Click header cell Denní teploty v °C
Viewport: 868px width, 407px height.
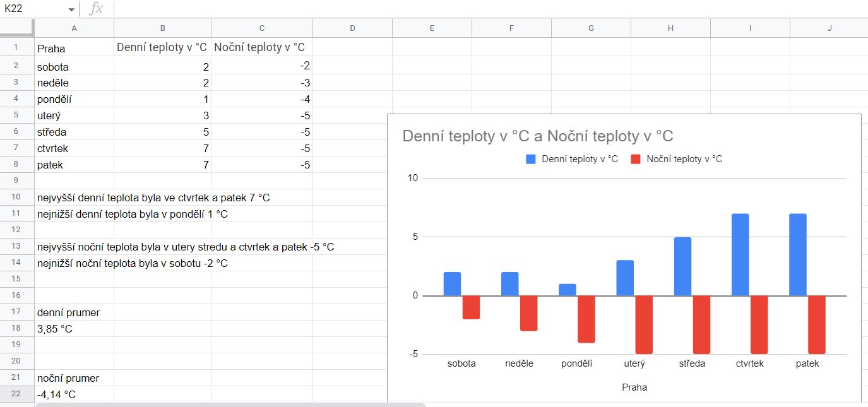[163, 47]
